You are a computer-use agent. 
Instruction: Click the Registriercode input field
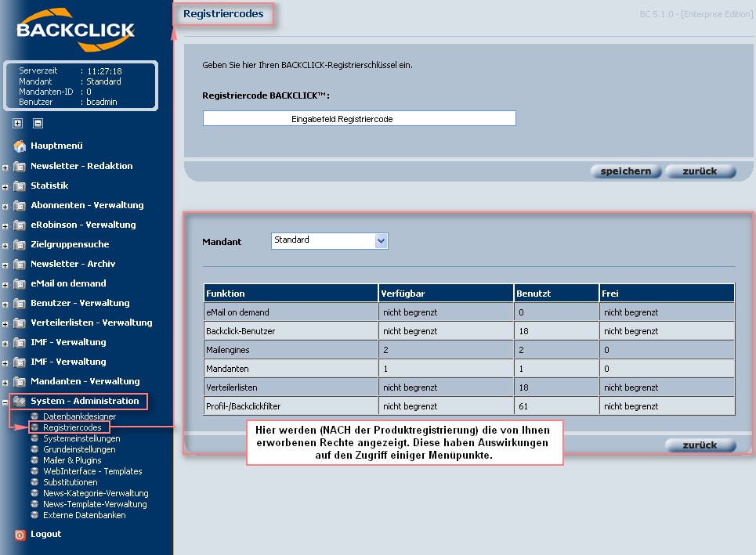[359, 119]
